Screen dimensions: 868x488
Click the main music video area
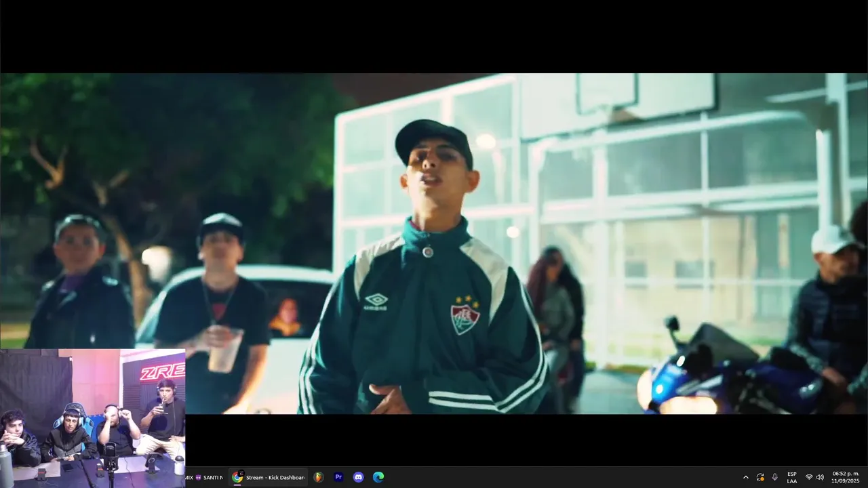point(434,243)
